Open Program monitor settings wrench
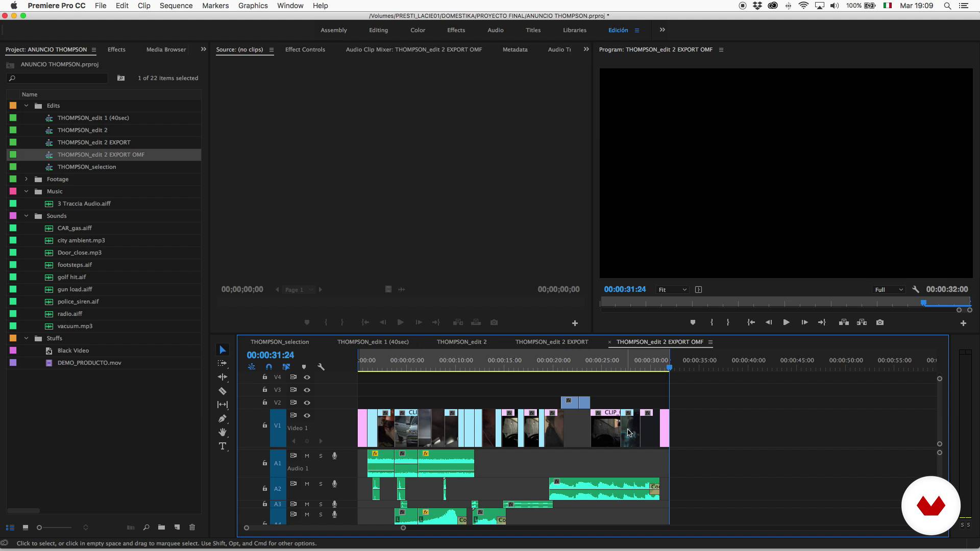Screen dimensions: 980x551 click(x=916, y=289)
